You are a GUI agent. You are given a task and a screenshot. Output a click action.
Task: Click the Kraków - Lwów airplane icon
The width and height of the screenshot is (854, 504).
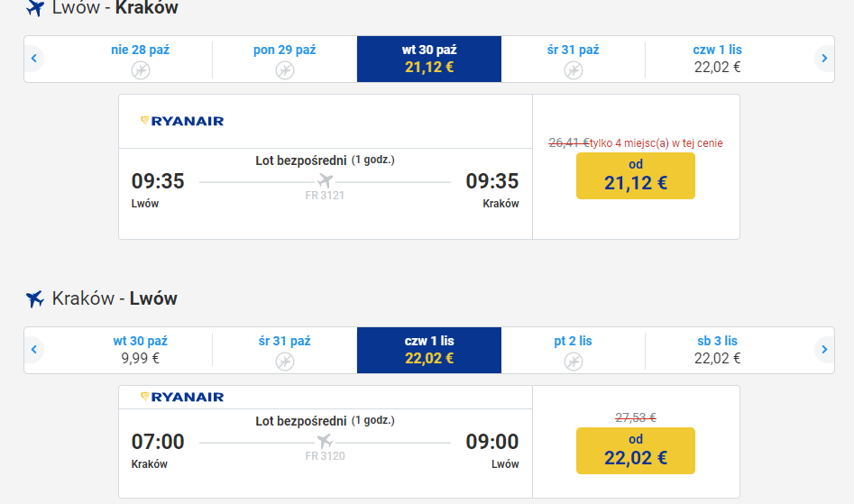coord(35,298)
